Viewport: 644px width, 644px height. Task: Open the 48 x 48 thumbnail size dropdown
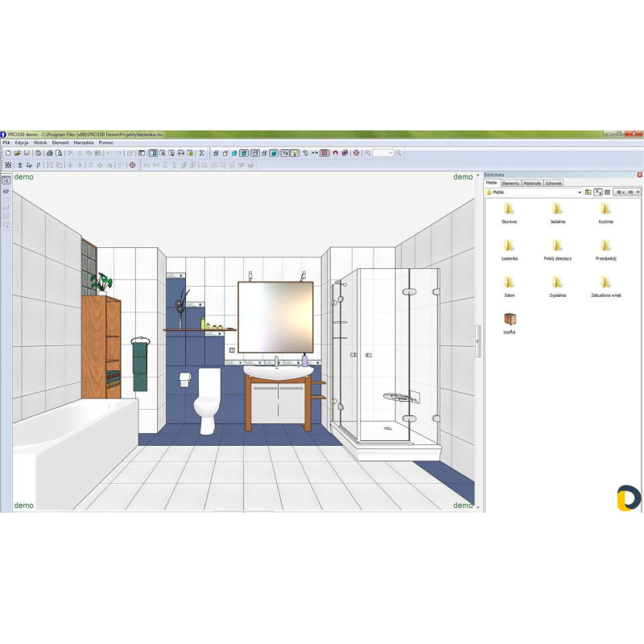[639, 192]
